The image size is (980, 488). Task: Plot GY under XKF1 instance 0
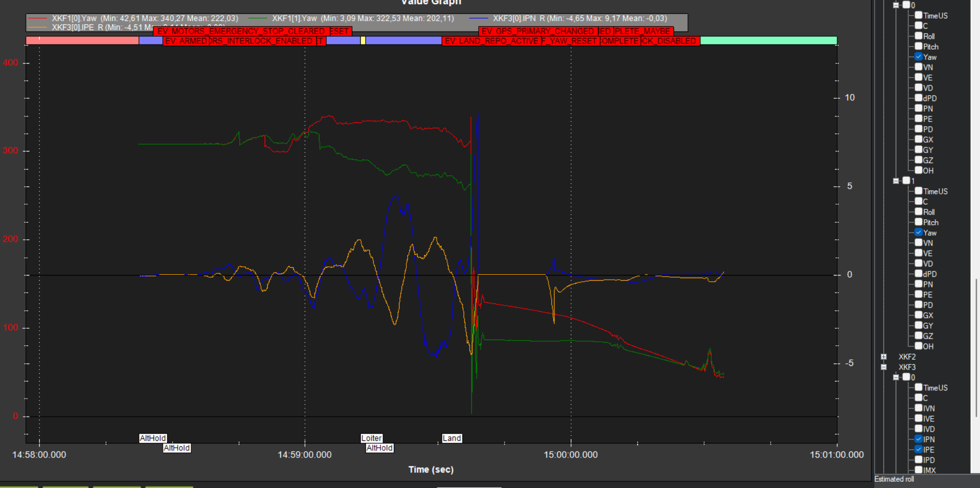pos(918,150)
